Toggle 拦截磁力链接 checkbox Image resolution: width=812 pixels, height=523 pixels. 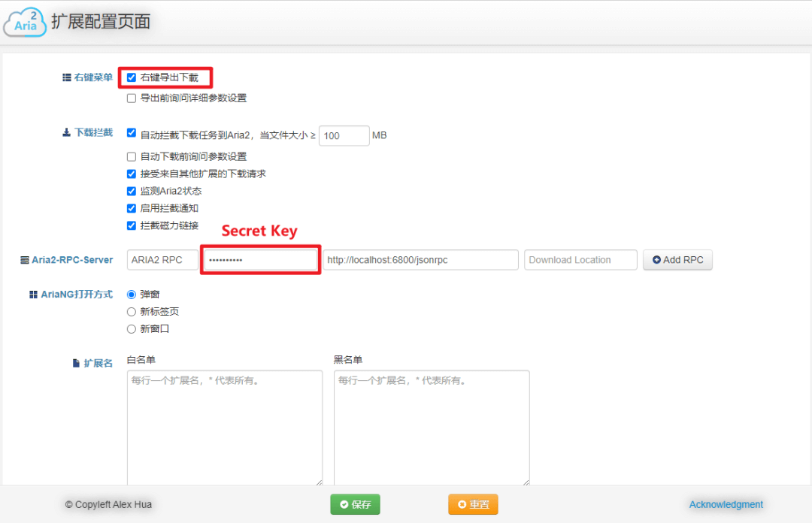132,225
